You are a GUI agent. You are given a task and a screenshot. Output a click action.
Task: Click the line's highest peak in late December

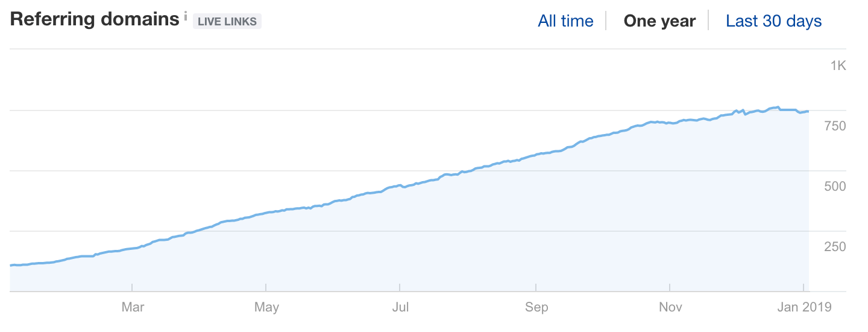point(778,107)
